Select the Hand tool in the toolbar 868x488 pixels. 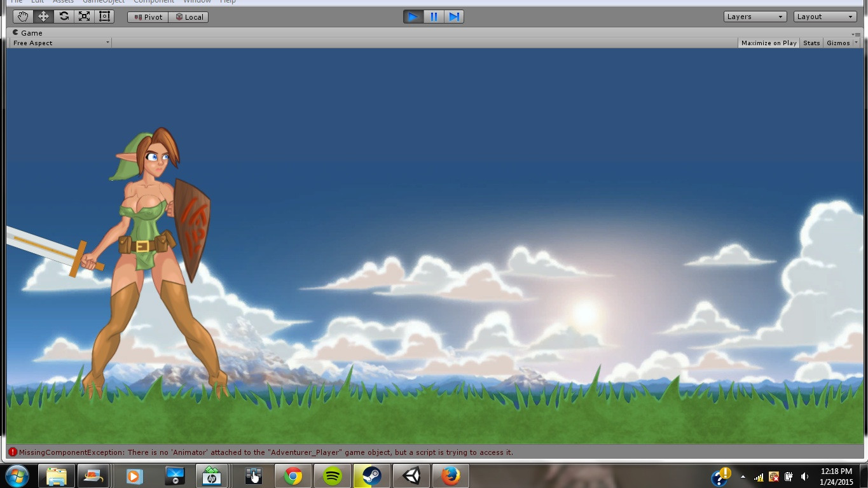[x=23, y=17]
